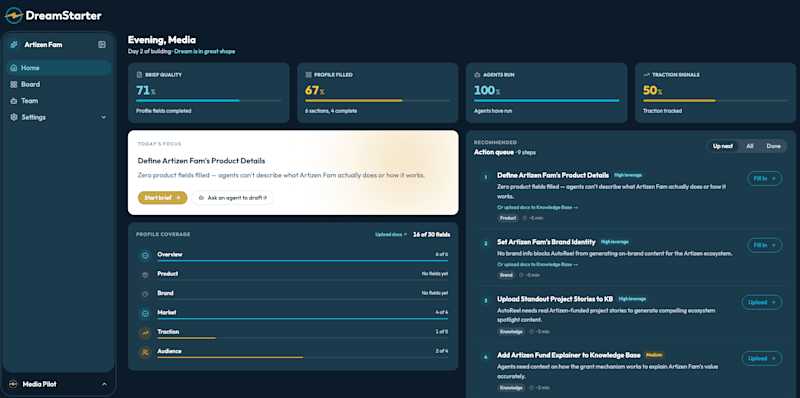This screenshot has height=398, width=800.
Task: Click the Product coverage cube icon
Action: (145, 275)
